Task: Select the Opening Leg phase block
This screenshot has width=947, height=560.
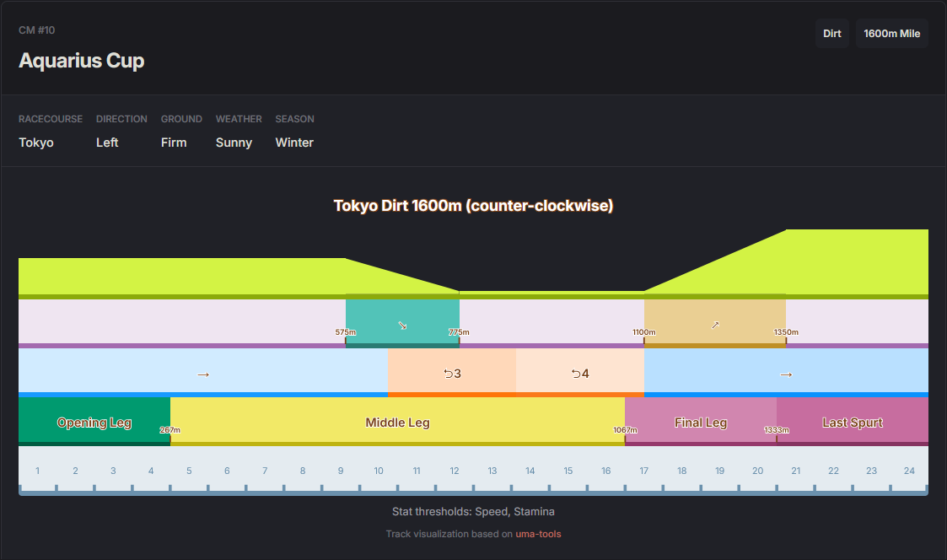Action: (x=94, y=422)
